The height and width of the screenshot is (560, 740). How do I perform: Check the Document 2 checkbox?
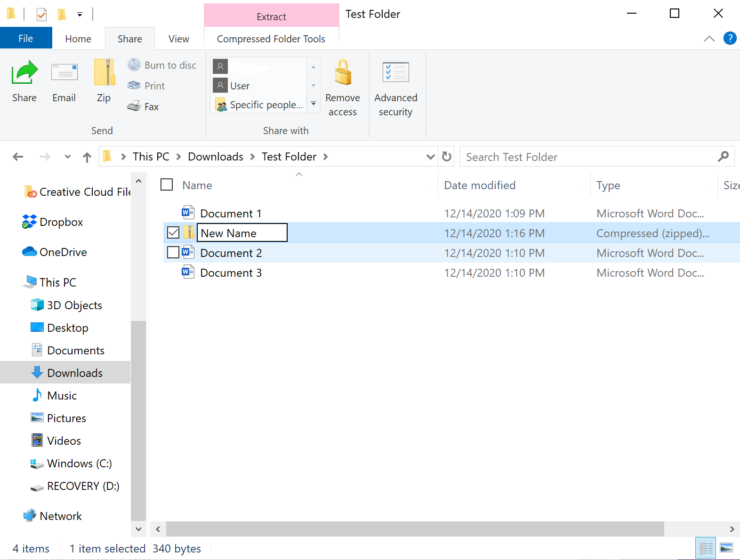point(173,252)
